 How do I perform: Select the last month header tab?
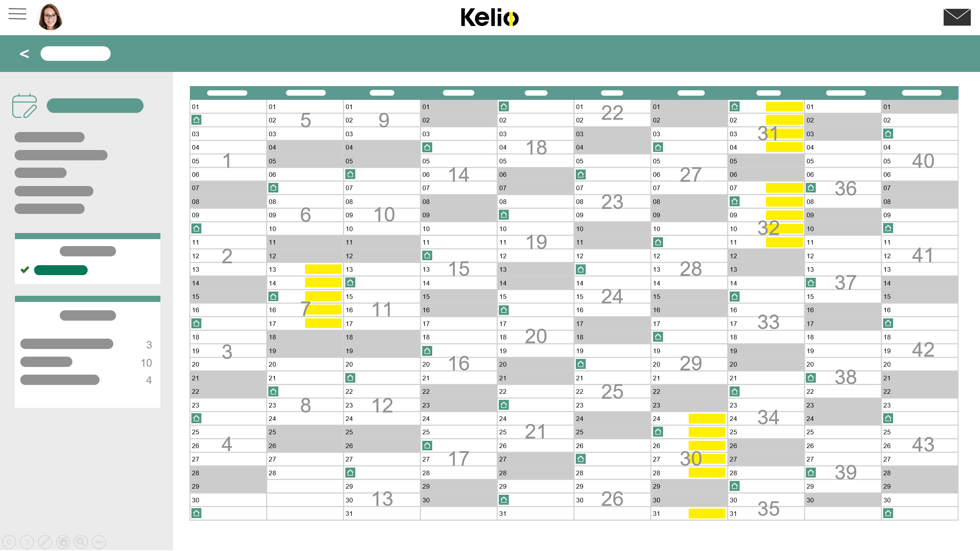click(x=922, y=93)
